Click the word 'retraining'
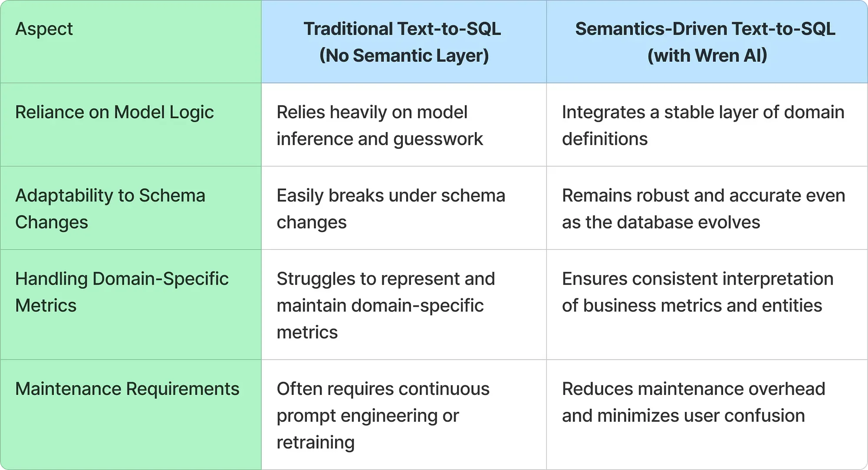868x470 pixels. [316, 443]
